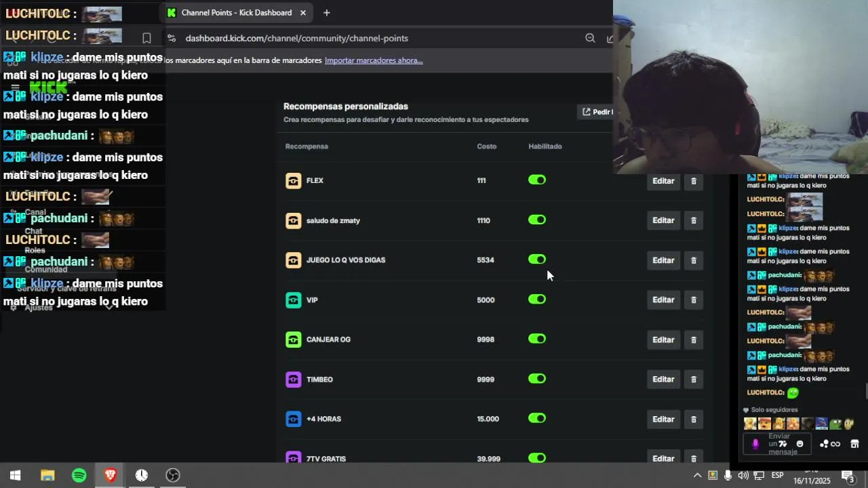The width and height of the screenshot is (868, 488).
Task: Open a new browser tab
Action: (326, 13)
